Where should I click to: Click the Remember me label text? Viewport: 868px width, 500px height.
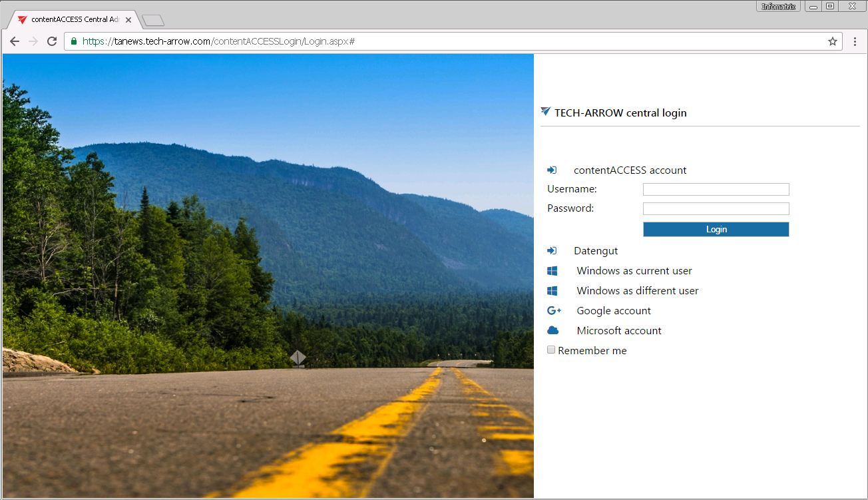click(592, 351)
